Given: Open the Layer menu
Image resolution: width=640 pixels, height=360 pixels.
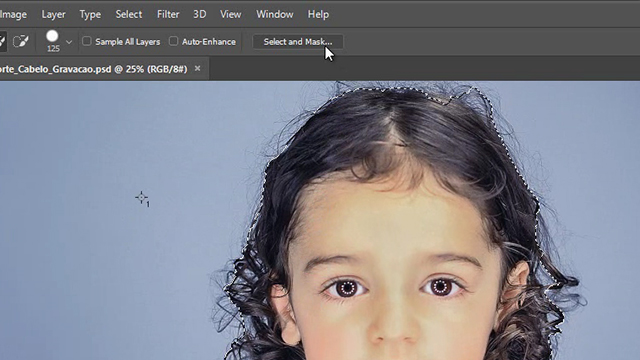Looking at the screenshot, I should click(53, 14).
